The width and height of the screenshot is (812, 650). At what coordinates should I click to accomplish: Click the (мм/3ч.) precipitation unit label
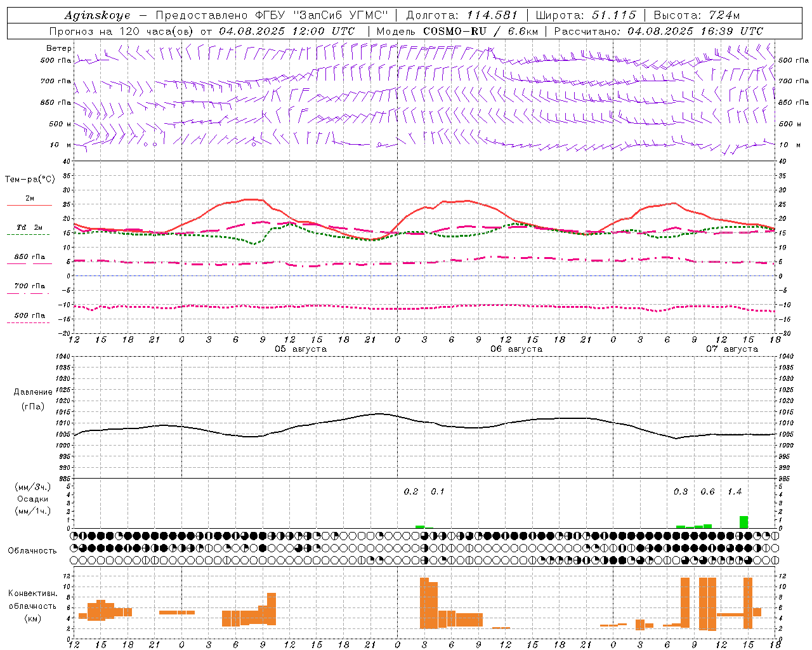(32, 487)
